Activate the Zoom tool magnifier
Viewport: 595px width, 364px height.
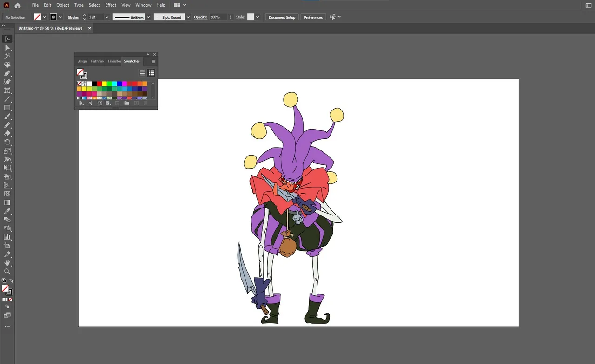coord(7,271)
